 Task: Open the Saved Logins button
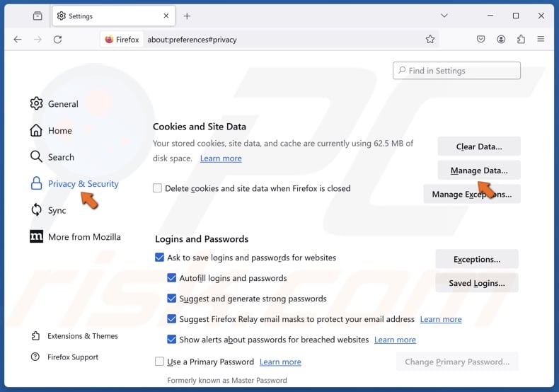point(477,283)
